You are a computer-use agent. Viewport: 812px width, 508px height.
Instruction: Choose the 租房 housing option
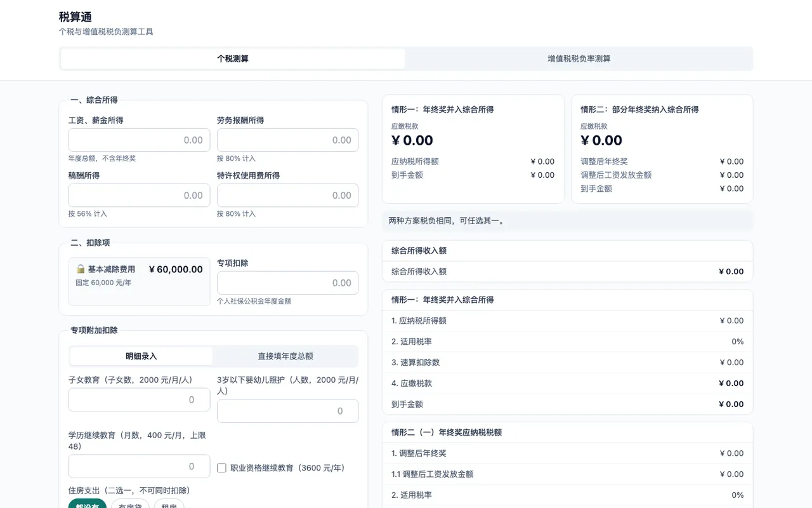(x=169, y=505)
